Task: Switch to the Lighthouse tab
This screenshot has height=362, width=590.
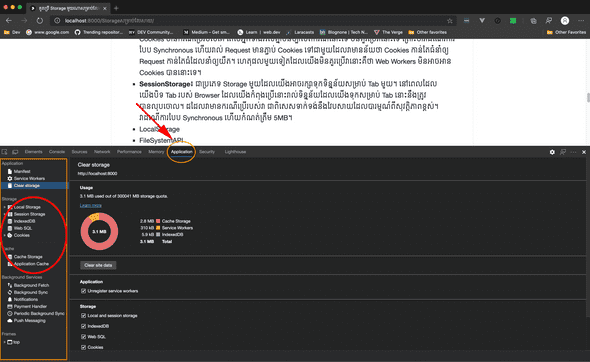Action: click(235, 152)
